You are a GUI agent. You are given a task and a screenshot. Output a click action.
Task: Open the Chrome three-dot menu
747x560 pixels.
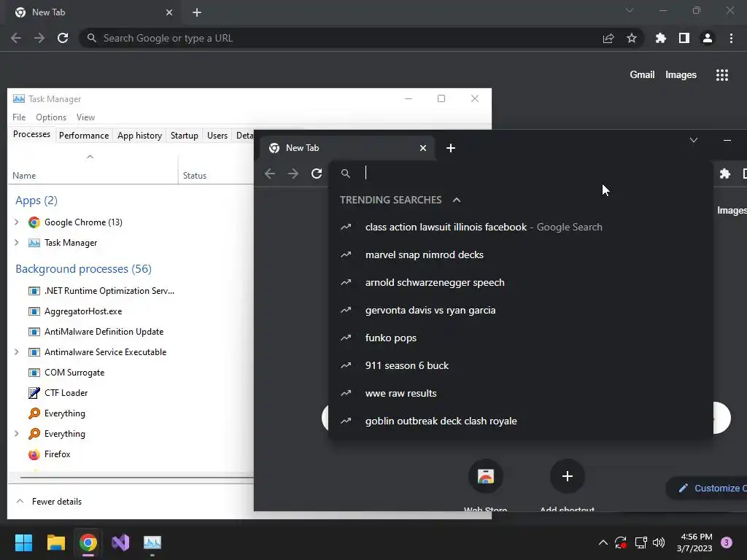point(731,38)
